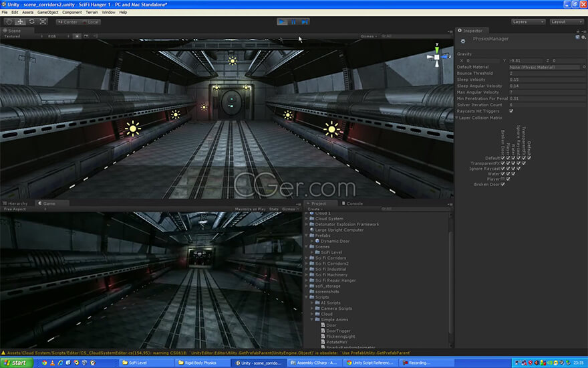Toggle Player row Player column checkbox
Screen dimensions: 588x368
[508, 179]
